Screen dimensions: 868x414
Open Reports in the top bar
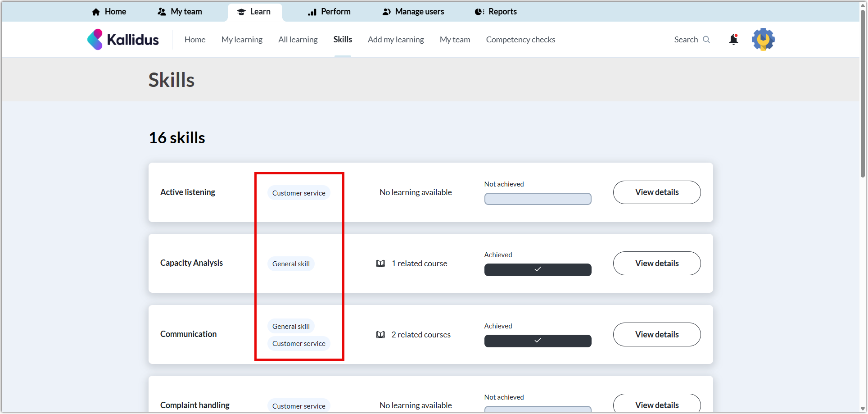pyautogui.click(x=496, y=12)
